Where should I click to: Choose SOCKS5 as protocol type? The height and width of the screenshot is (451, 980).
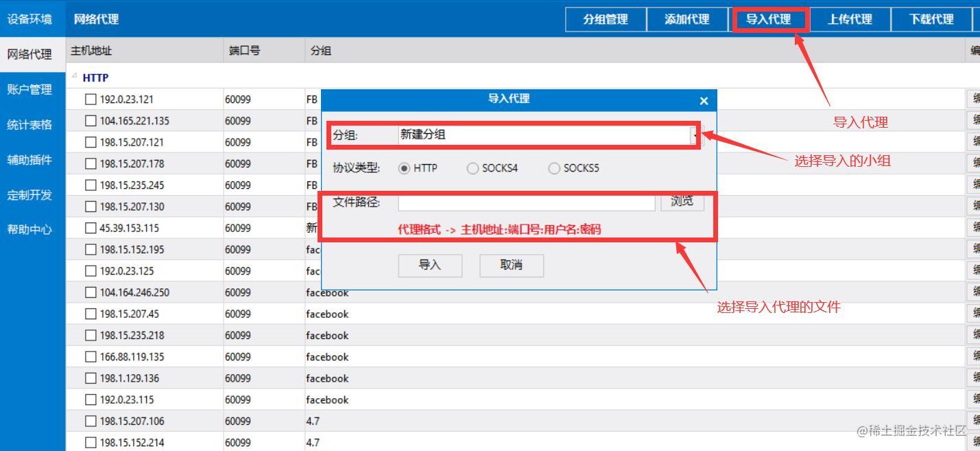click(554, 168)
